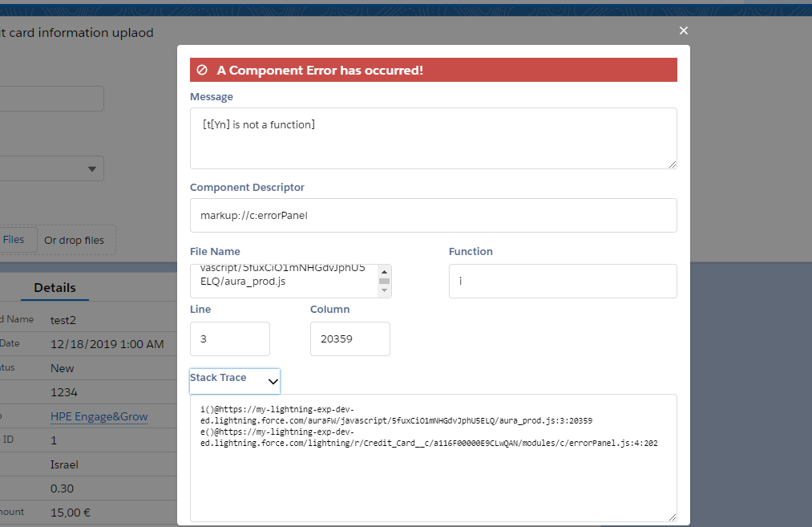The image size is (812, 527).
Task: Click the 'Or drop files' drop zone
Action: pyautogui.click(x=75, y=240)
